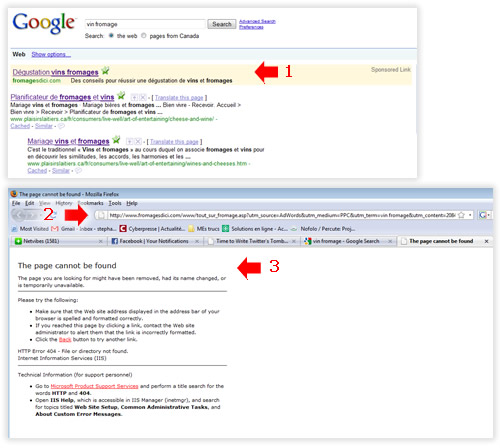Open the Firefox Tools menu
The height and width of the screenshot is (448, 500).
(115, 203)
